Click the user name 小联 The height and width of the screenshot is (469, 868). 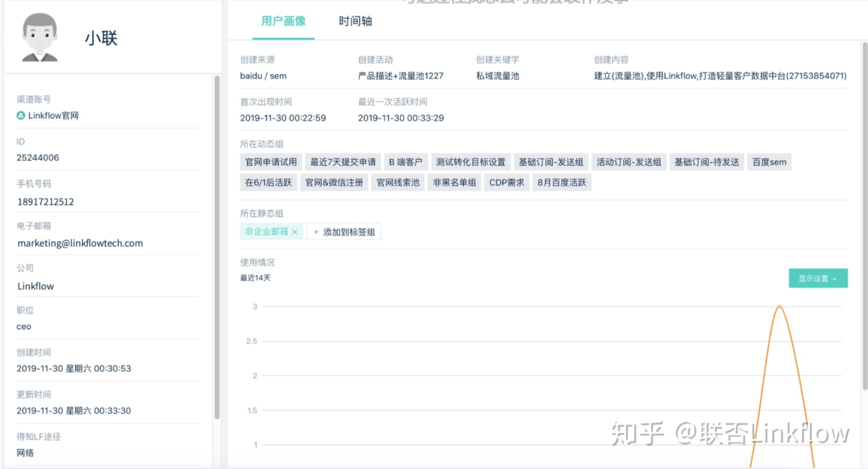pos(101,38)
